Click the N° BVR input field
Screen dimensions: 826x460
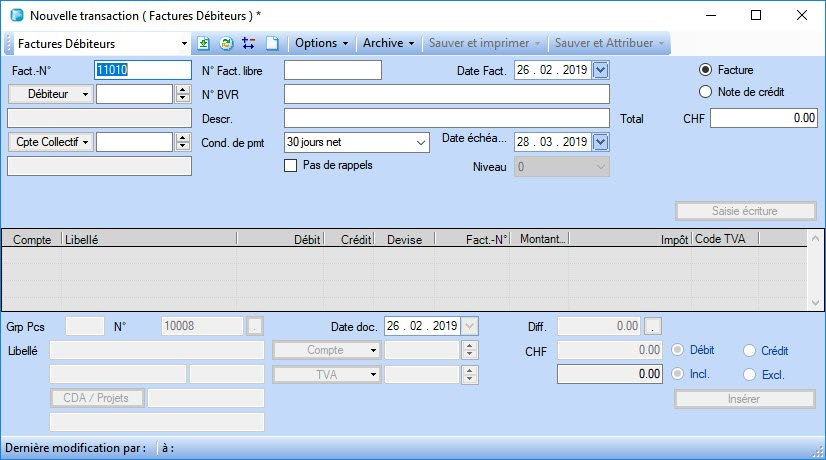[446, 94]
